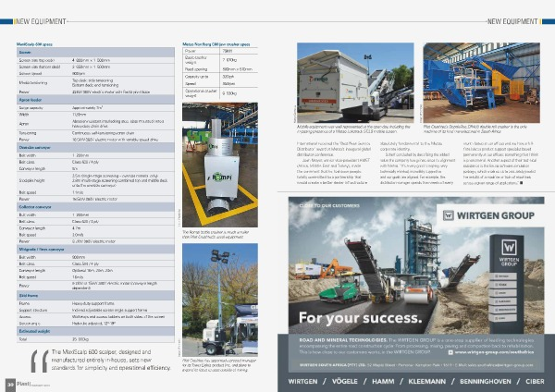Click the 'For your success.' headline
555x392 pixels.
[x=361, y=318]
